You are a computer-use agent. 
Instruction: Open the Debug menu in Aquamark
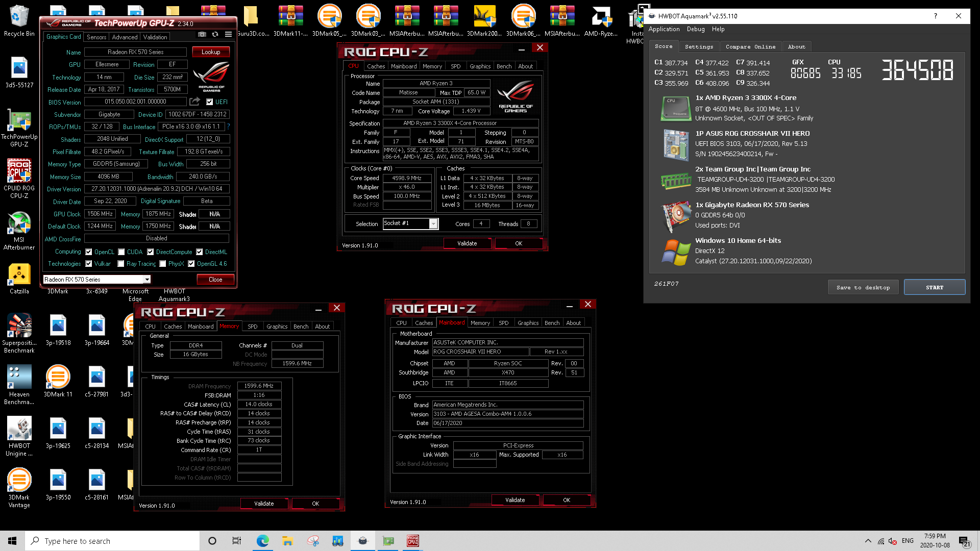(x=696, y=30)
